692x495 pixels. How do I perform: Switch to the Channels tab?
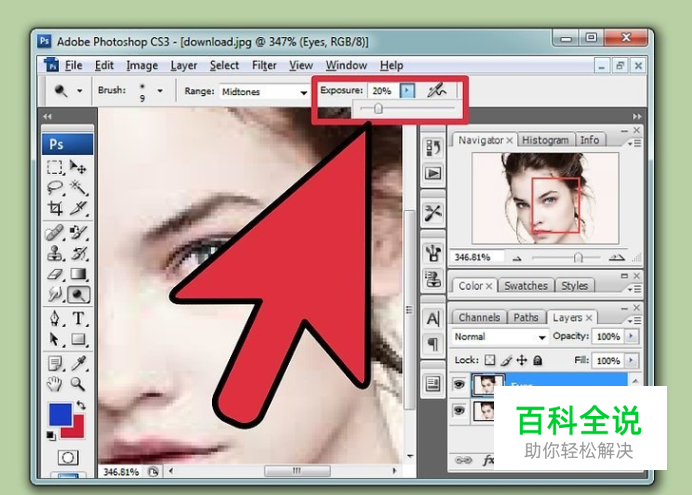479,317
